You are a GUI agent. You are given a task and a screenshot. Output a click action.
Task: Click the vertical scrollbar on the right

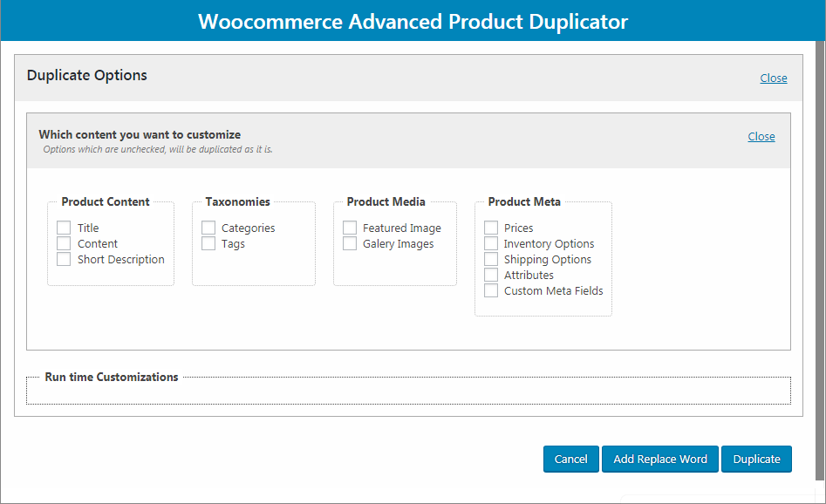[820, 262]
